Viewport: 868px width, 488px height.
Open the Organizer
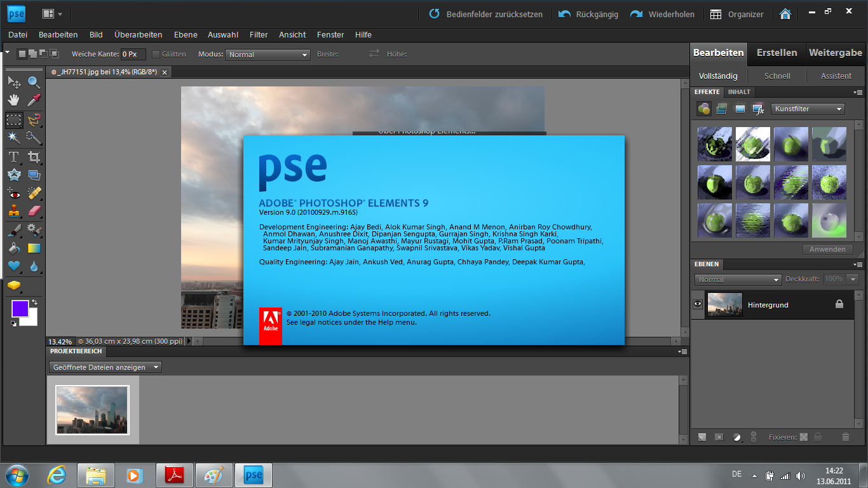point(736,14)
